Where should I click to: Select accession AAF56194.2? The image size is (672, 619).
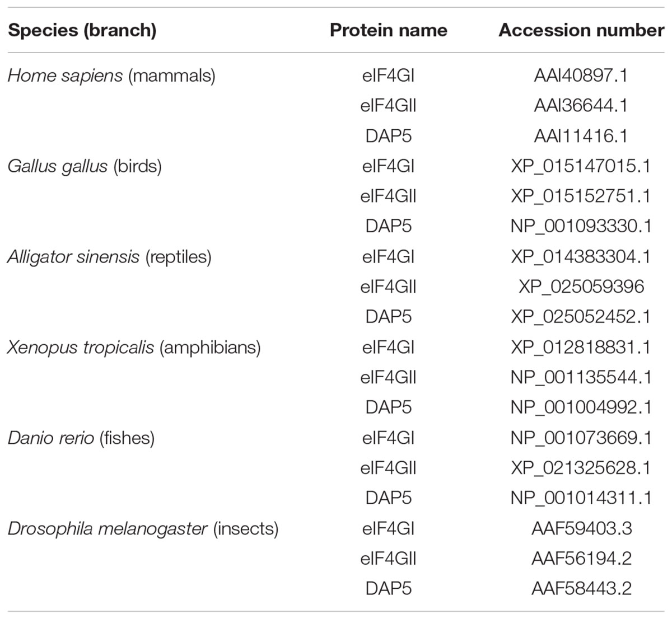(x=581, y=559)
